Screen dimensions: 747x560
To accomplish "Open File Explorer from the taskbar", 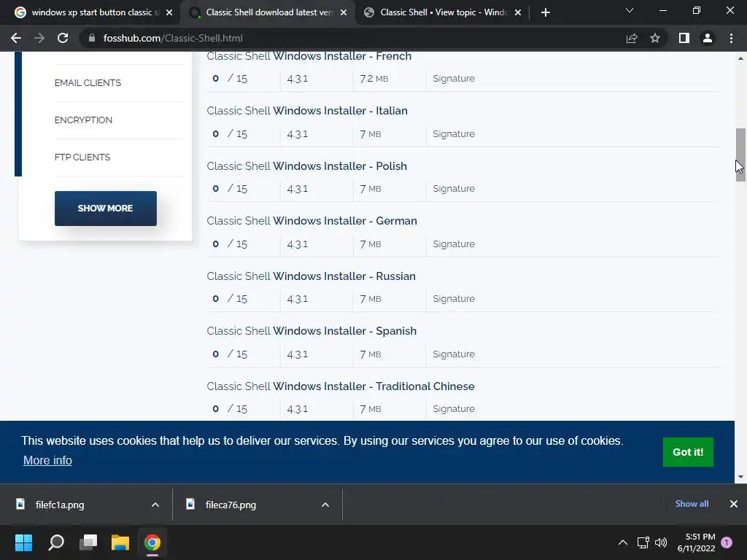I will click(x=120, y=542).
